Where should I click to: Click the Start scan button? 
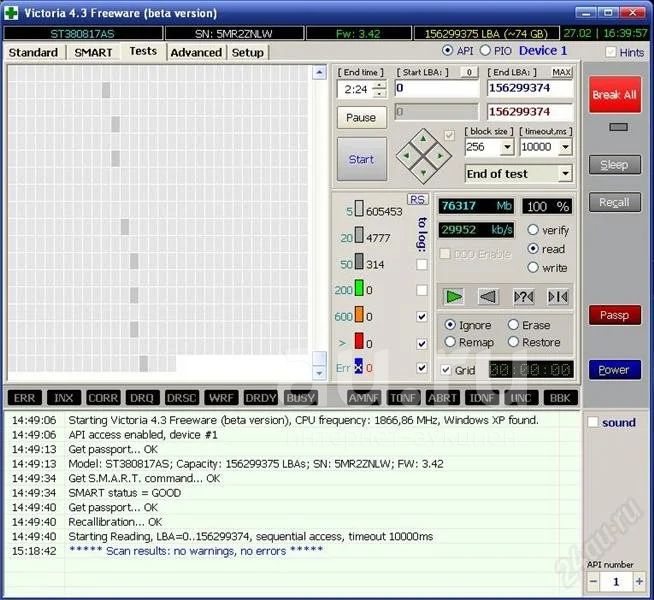coord(362,159)
